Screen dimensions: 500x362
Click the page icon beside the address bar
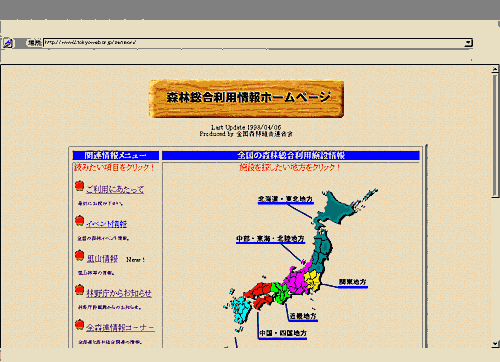[x=8, y=43]
